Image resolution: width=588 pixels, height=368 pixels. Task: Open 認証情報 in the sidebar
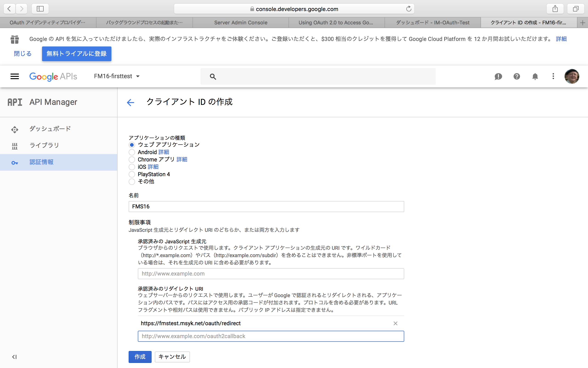(x=59, y=162)
